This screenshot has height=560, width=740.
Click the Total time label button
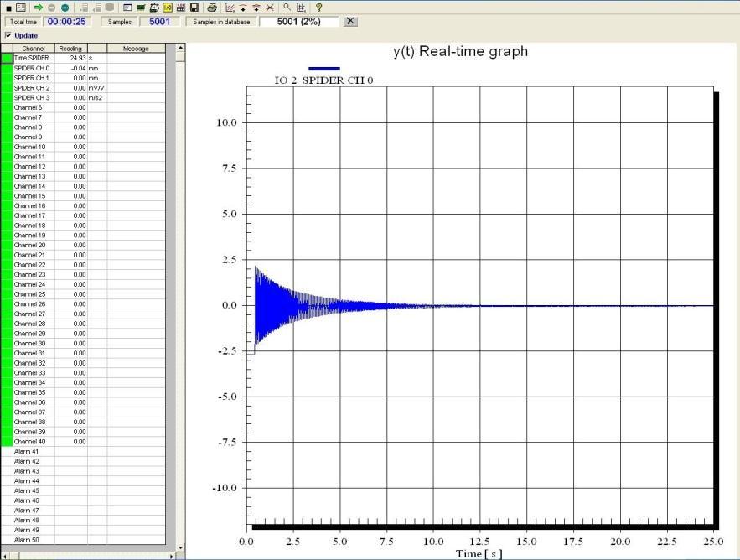[23, 22]
